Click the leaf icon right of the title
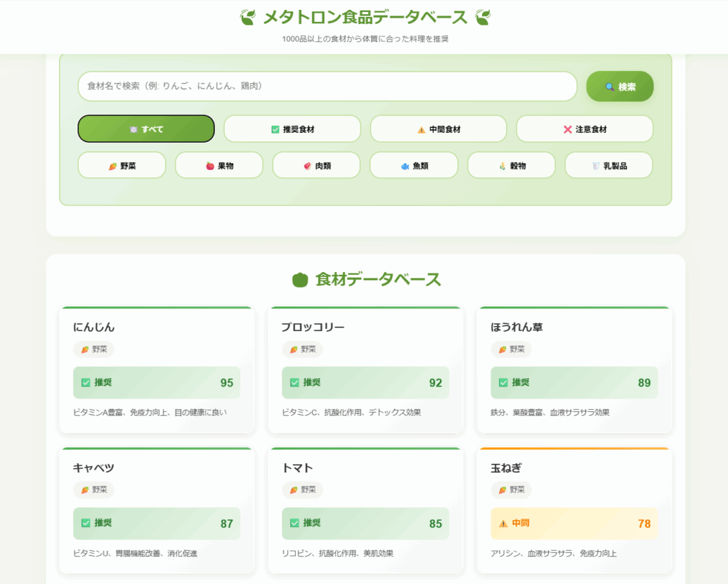The image size is (728, 584). (483, 17)
